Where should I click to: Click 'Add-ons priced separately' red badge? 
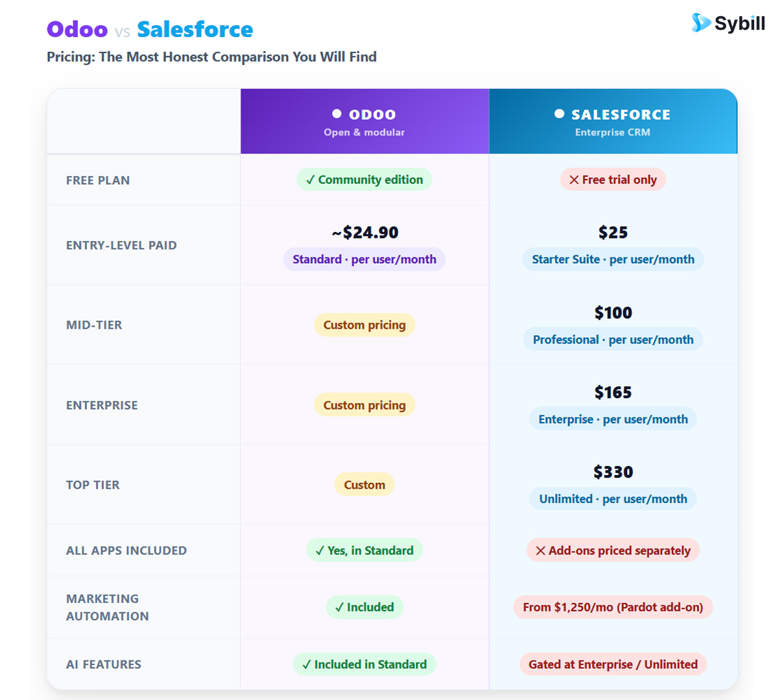613,550
